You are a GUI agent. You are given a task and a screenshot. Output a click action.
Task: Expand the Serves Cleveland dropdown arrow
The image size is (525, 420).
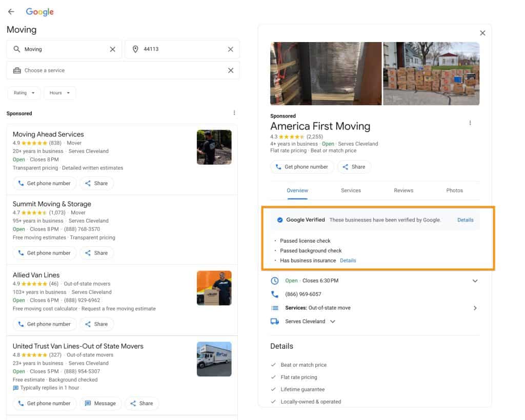click(x=332, y=322)
